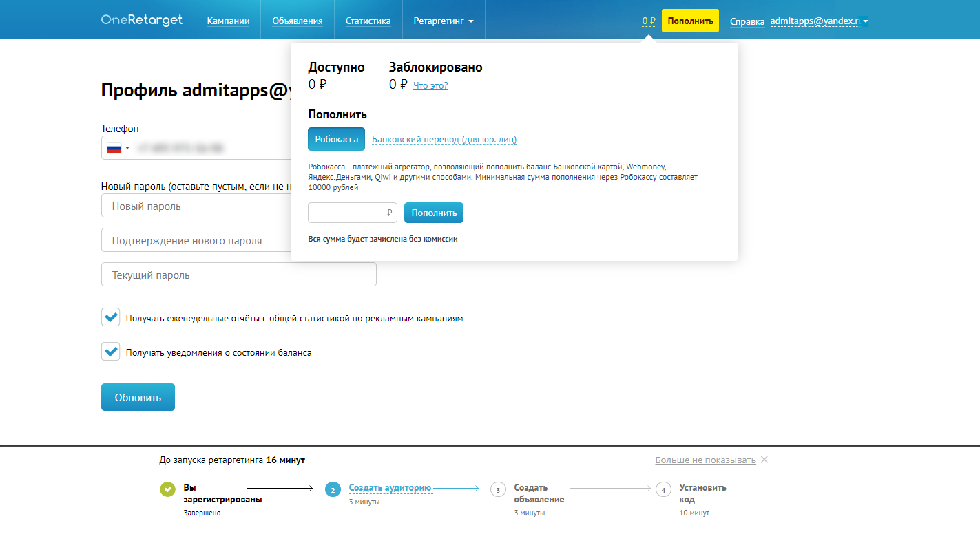Viewport: 980px width, 554px height.
Task: Select the Робокасса payment option
Action: 336,139
